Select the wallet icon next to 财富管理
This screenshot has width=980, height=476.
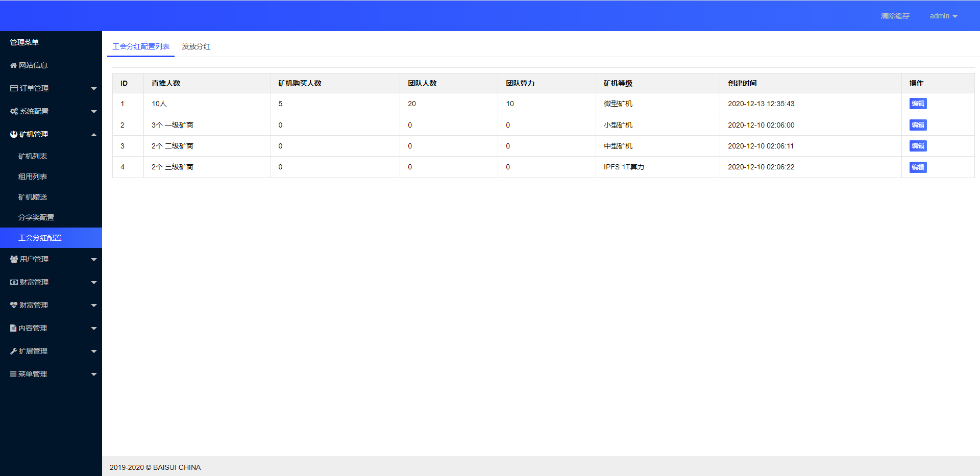pyautogui.click(x=13, y=282)
